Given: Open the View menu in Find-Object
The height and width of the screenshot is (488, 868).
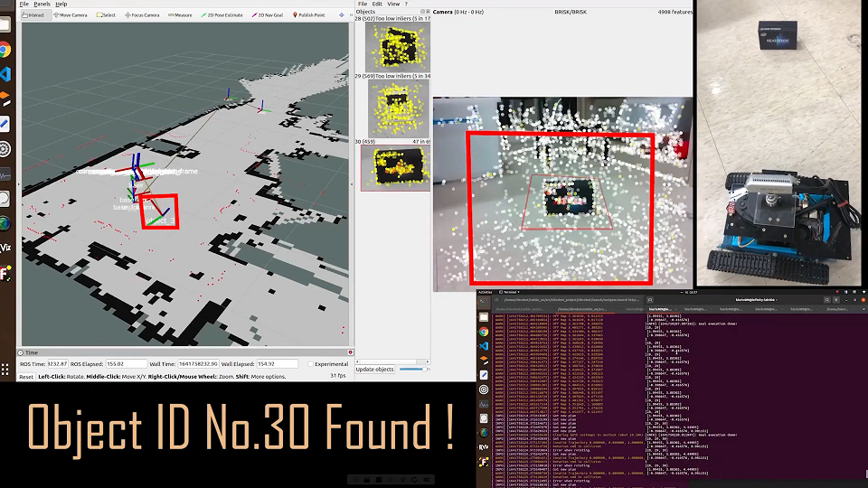Looking at the screenshot, I should tap(392, 5).
